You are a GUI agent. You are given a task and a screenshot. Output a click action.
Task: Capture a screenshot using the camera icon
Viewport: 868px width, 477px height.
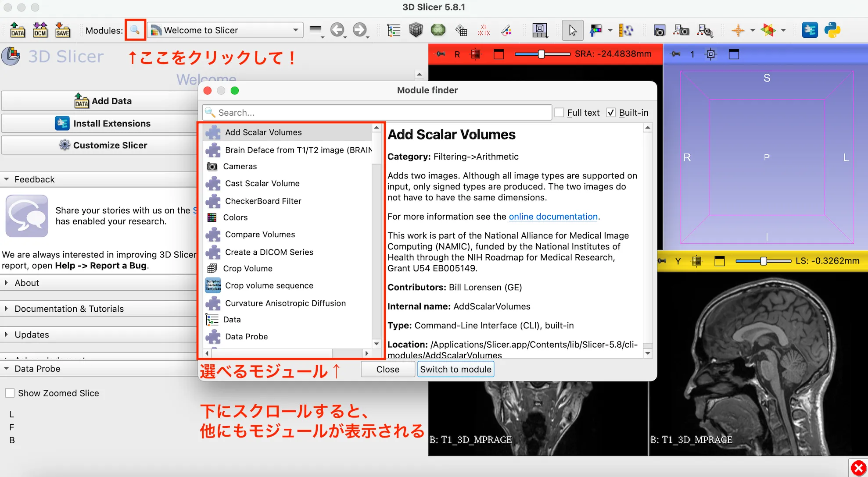[x=659, y=30]
